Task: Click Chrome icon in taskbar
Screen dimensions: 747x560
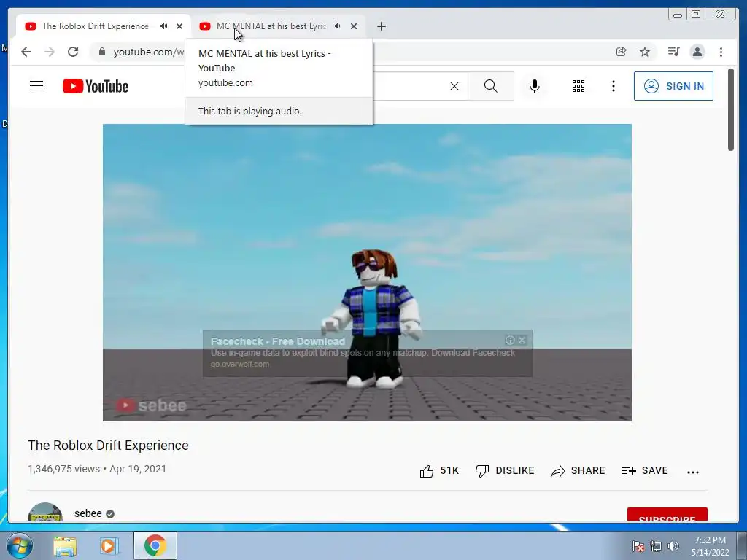Action: pos(155,545)
